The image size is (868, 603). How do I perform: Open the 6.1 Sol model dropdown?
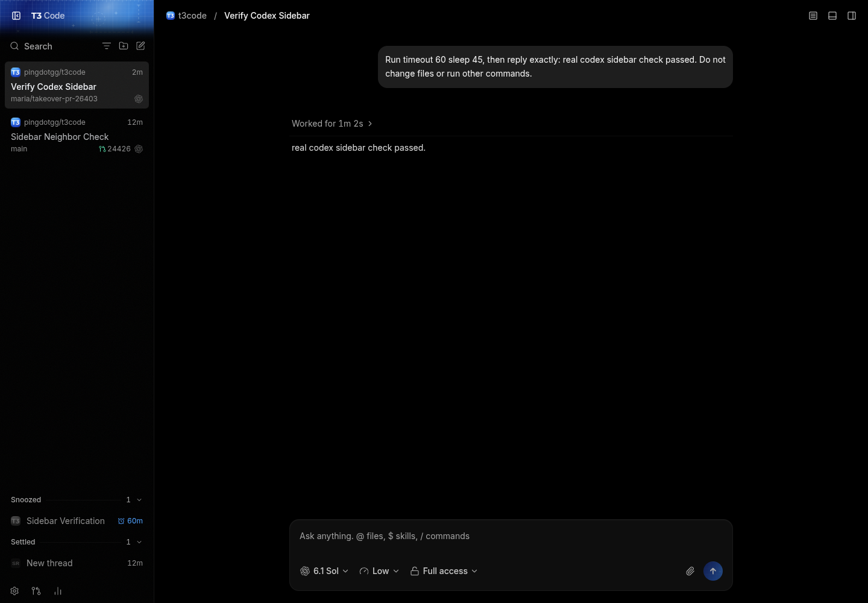coord(324,571)
